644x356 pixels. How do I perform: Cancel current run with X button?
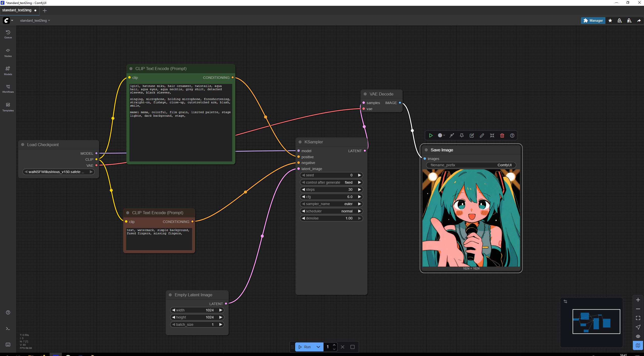[343, 347]
